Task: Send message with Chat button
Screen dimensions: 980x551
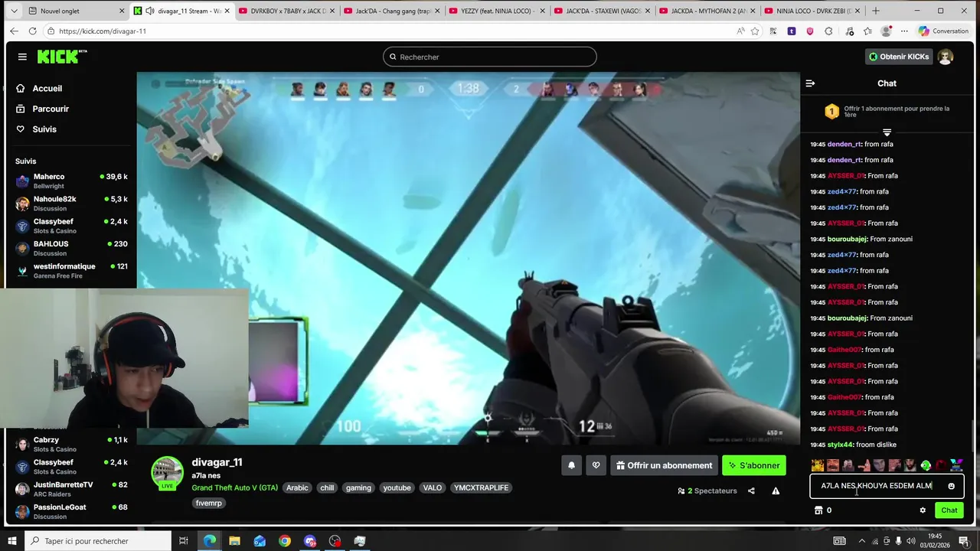Action: point(949,510)
